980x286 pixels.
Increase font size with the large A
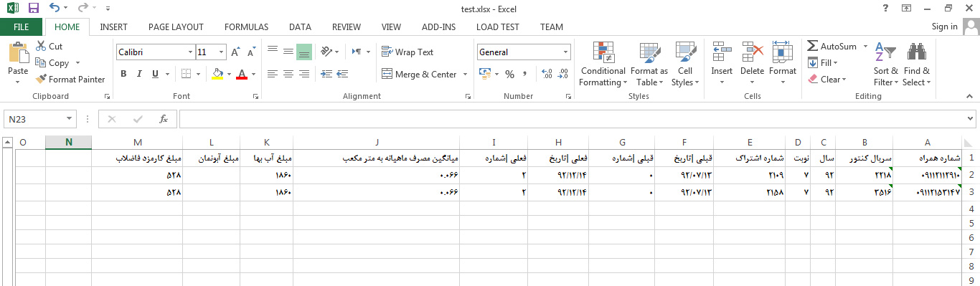[236, 52]
